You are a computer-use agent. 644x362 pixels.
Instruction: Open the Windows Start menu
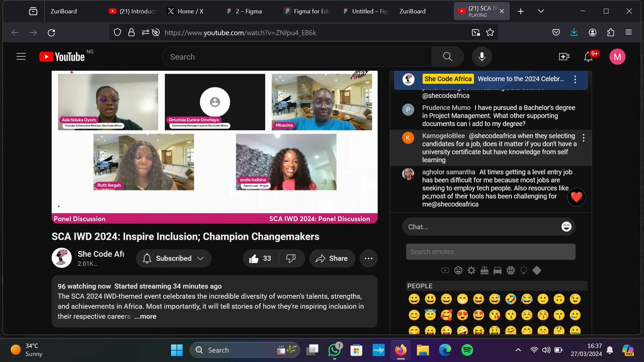(177, 350)
